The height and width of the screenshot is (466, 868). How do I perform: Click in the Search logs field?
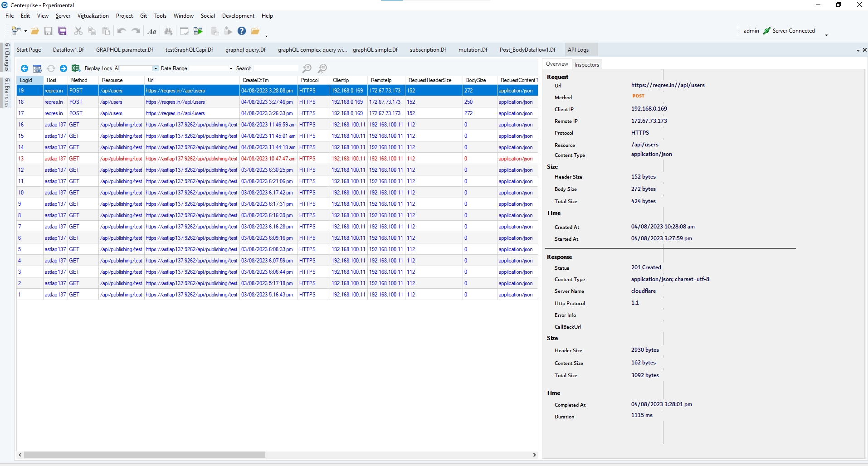[x=276, y=68]
